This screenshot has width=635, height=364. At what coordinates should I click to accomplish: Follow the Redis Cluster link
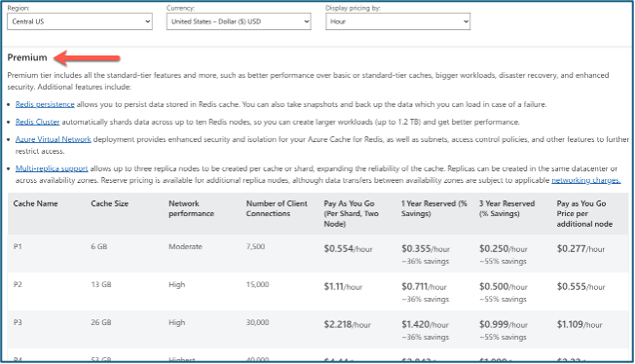37,122
